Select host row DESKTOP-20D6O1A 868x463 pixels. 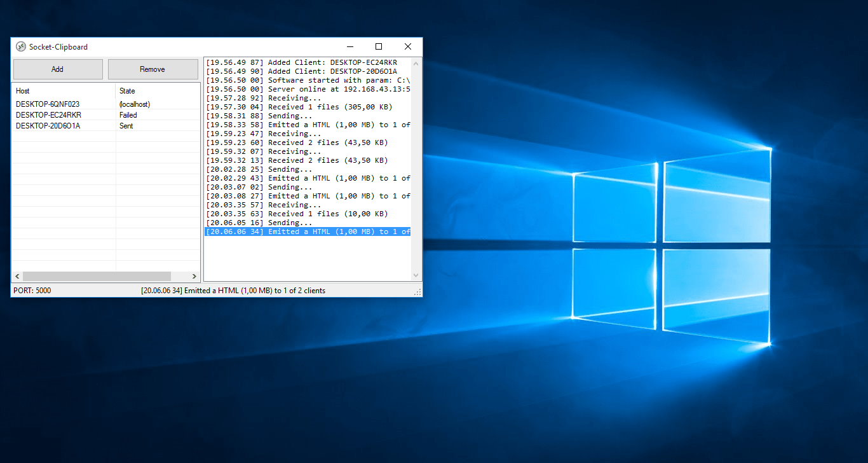105,126
